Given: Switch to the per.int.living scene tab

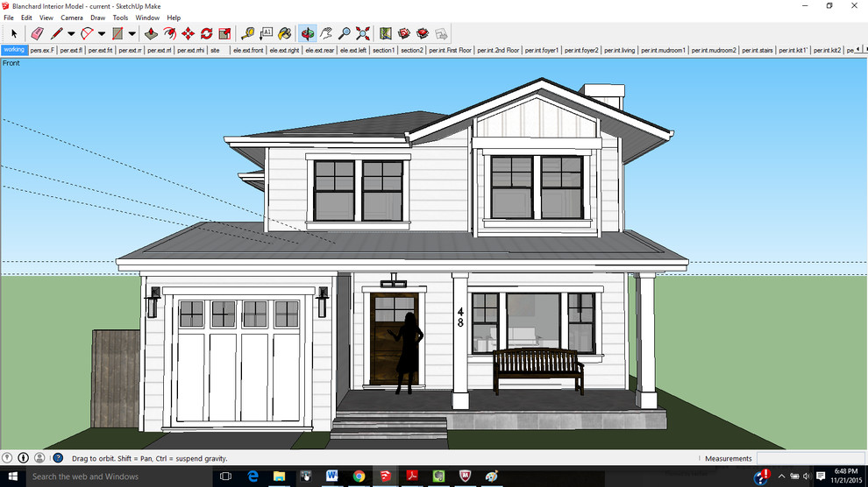Looking at the screenshot, I should point(619,51).
